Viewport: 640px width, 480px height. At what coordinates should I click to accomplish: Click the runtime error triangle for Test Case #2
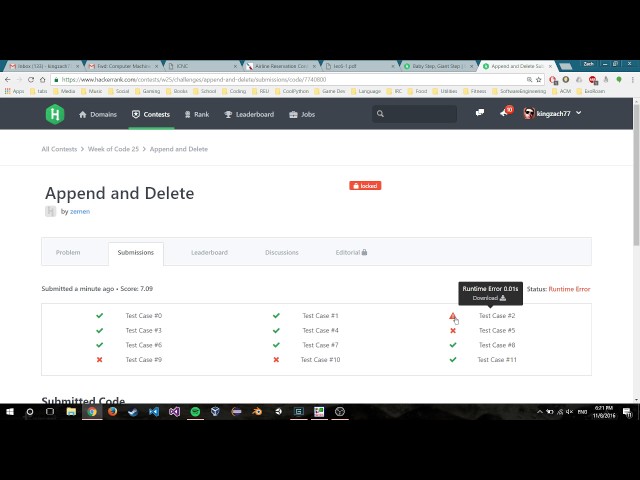point(453,316)
